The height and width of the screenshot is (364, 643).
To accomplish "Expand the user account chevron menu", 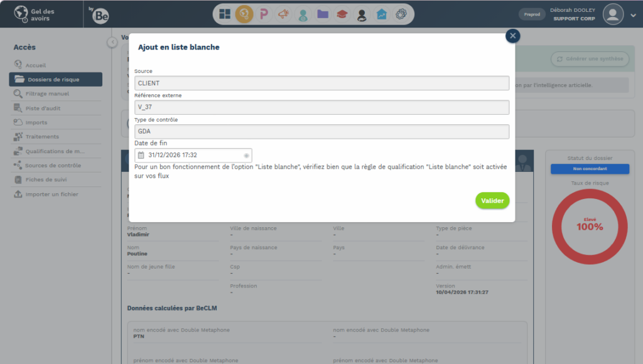I will pos(632,14).
